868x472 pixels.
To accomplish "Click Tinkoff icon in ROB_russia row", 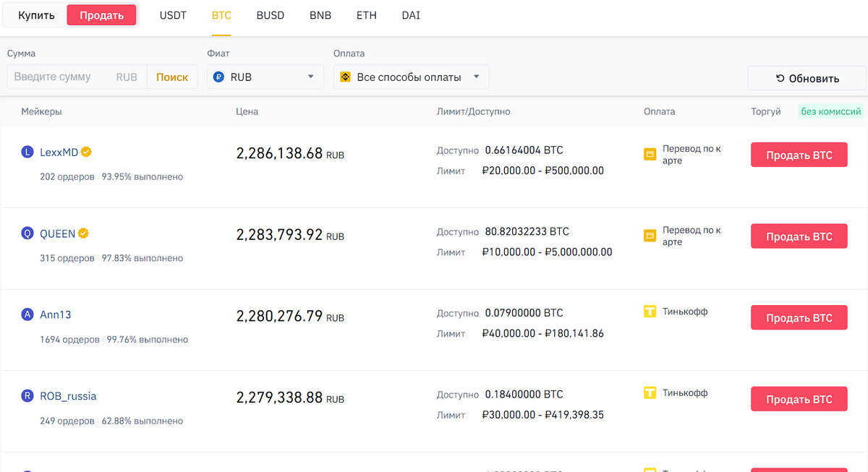I will (x=650, y=392).
